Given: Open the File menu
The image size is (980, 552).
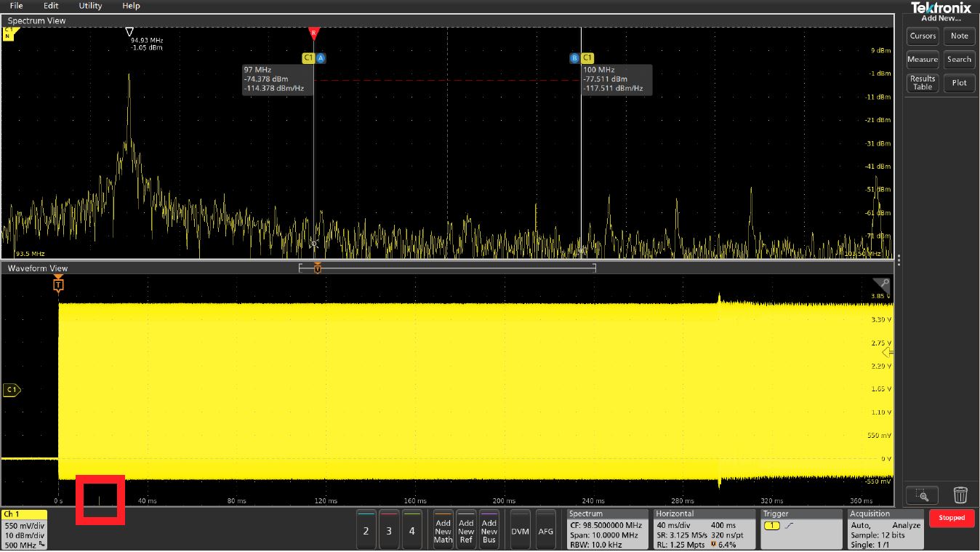Looking at the screenshot, I should [x=16, y=6].
